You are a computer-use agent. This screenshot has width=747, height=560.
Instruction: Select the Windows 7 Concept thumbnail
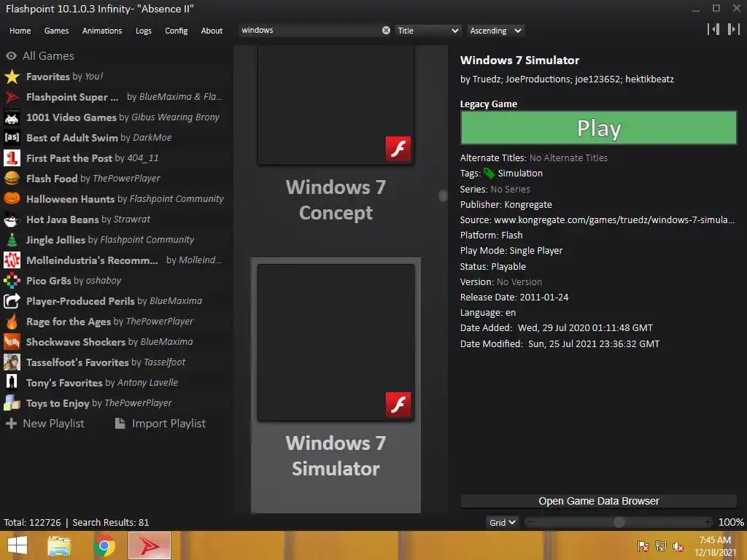[x=336, y=105]
